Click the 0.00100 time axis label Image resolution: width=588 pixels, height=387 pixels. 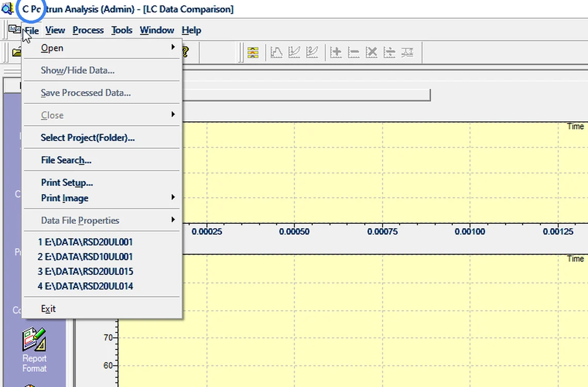pos(470,232)
